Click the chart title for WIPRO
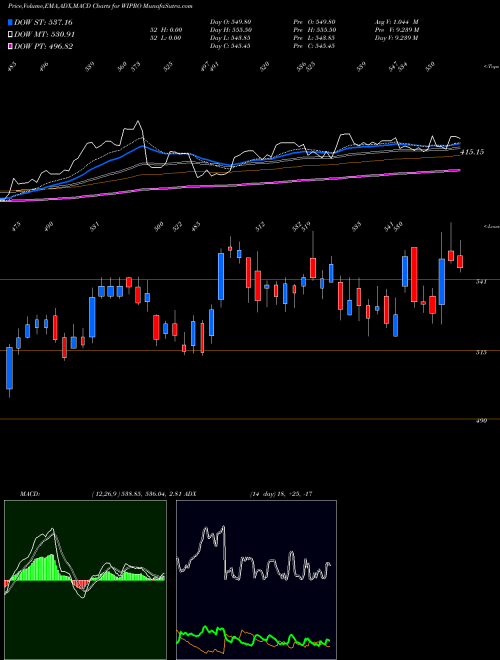The height and width of the screenshot is (660, 500). (x=100, y=6)
